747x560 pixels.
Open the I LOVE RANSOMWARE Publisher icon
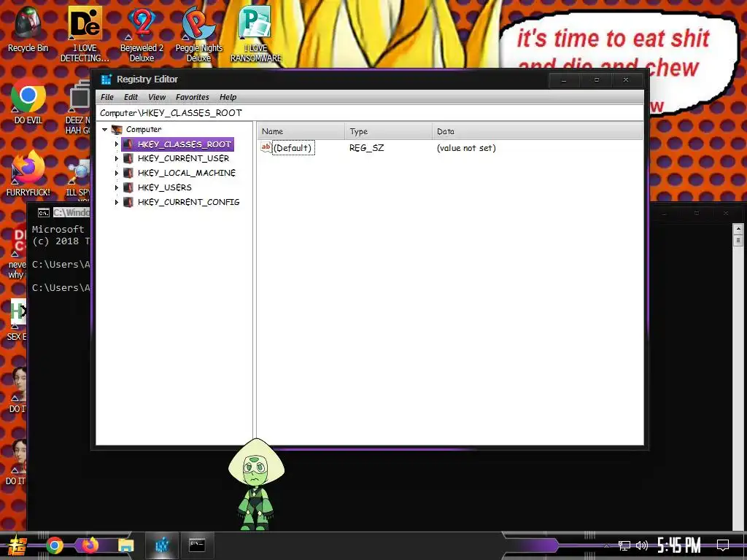tap(256, 34)
